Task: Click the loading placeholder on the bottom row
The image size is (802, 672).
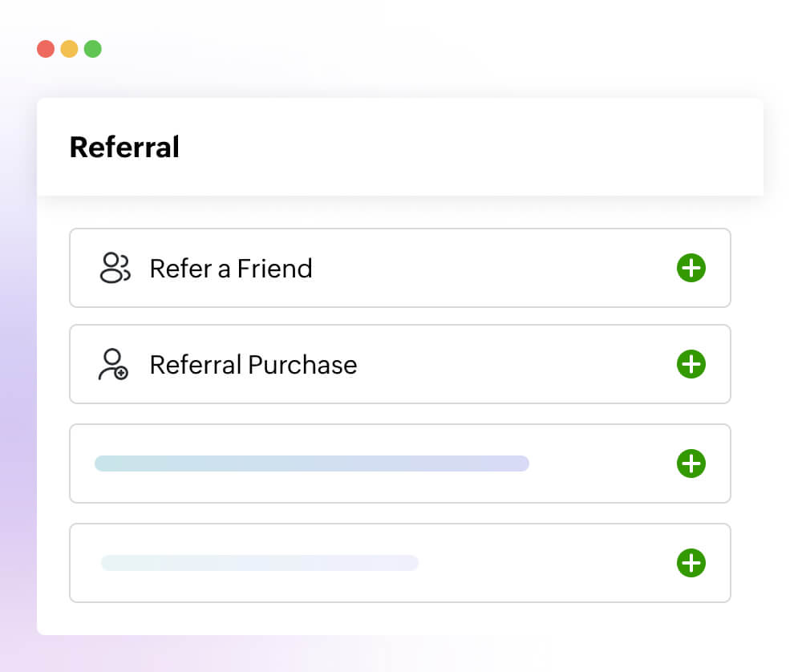Action: (258, 563)
